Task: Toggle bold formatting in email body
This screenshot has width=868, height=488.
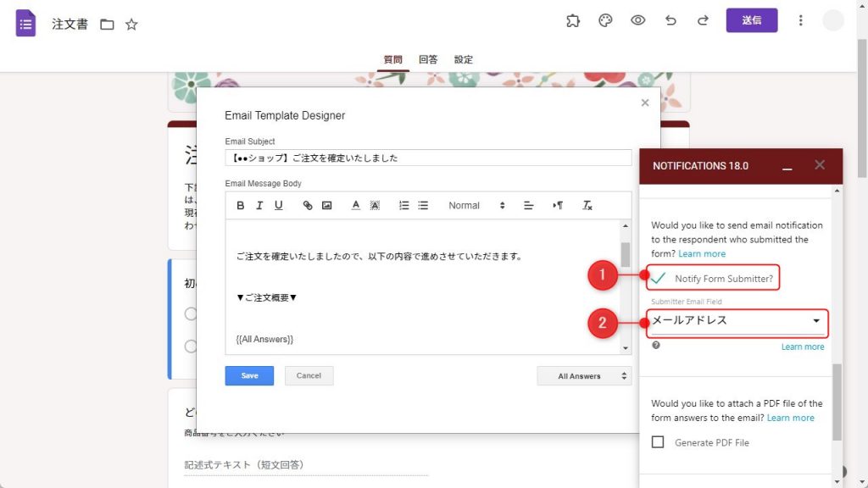Action: coord(240,205)
